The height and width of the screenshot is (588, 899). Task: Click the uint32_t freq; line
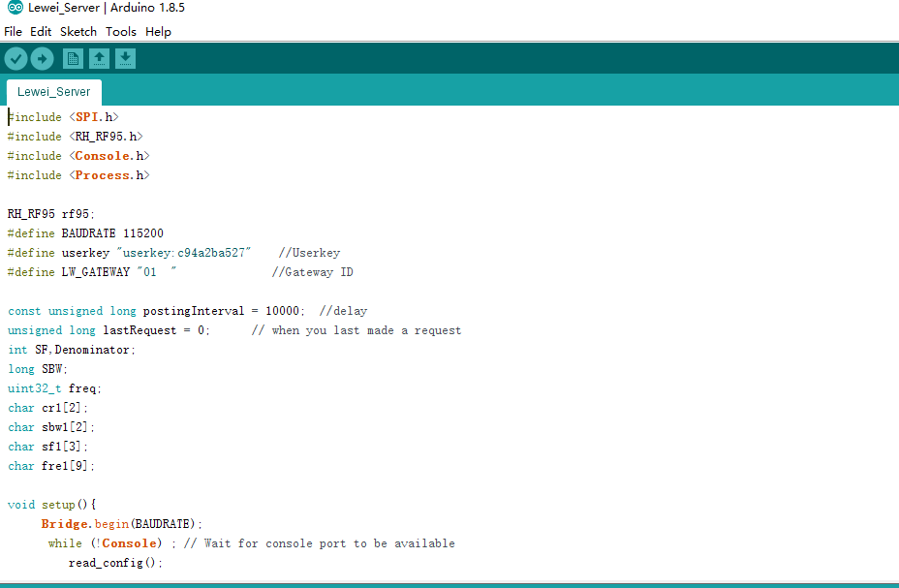pos(54,388)
